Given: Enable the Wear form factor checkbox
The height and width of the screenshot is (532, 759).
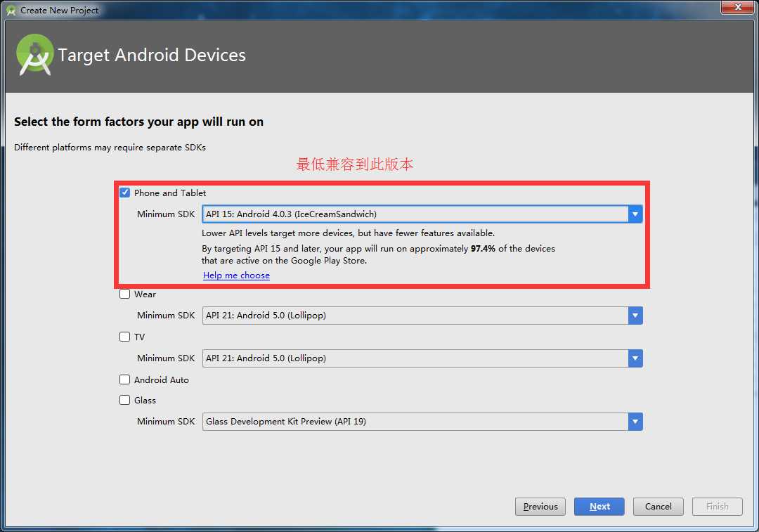Looking at the screenshot, I should 125,294.
